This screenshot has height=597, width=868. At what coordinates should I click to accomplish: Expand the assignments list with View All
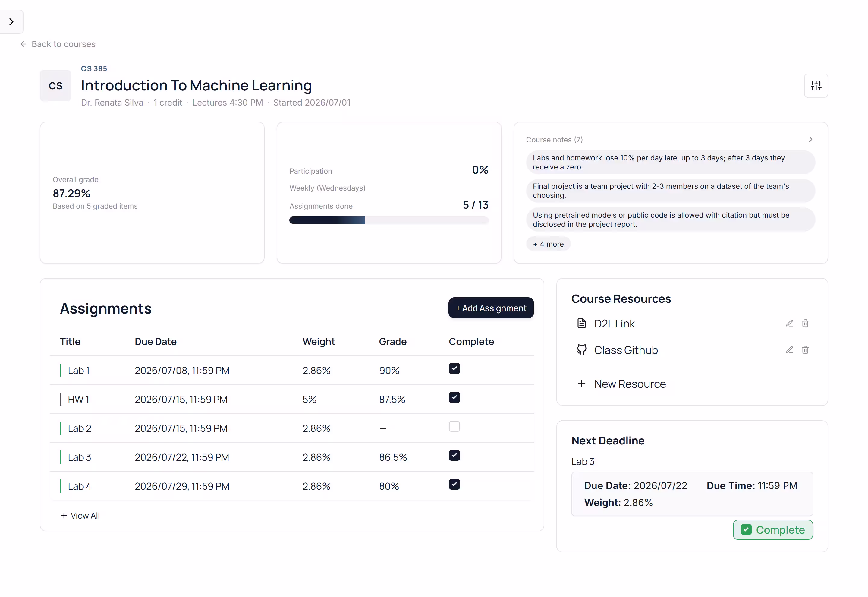pos(80,516)
